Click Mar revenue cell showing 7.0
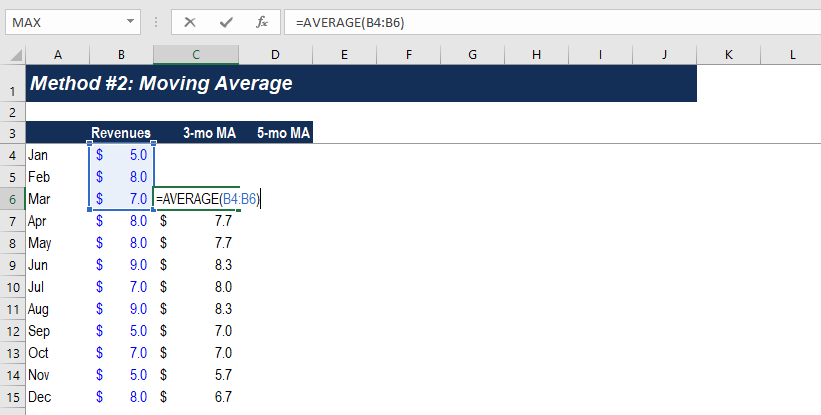The height and width of the screenshot is (415, 821). (x=121, y=199)
